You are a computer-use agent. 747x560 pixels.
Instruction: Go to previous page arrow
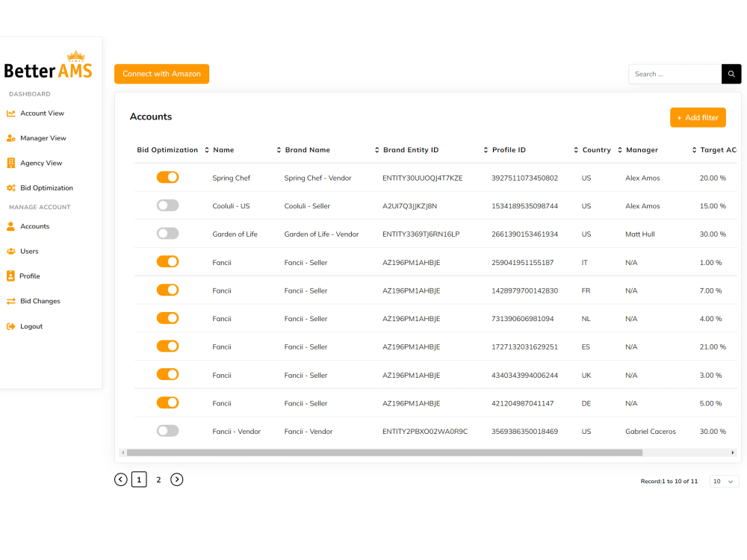click(121, 479)
